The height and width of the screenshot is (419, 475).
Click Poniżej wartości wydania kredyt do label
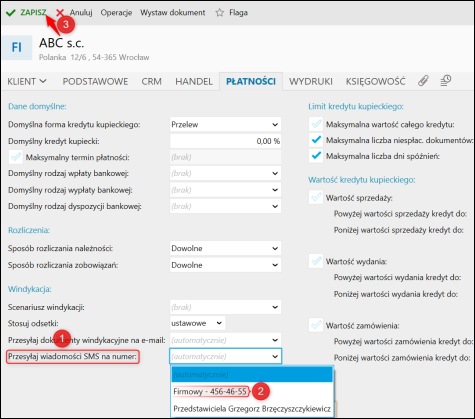[x=396, y=294]
